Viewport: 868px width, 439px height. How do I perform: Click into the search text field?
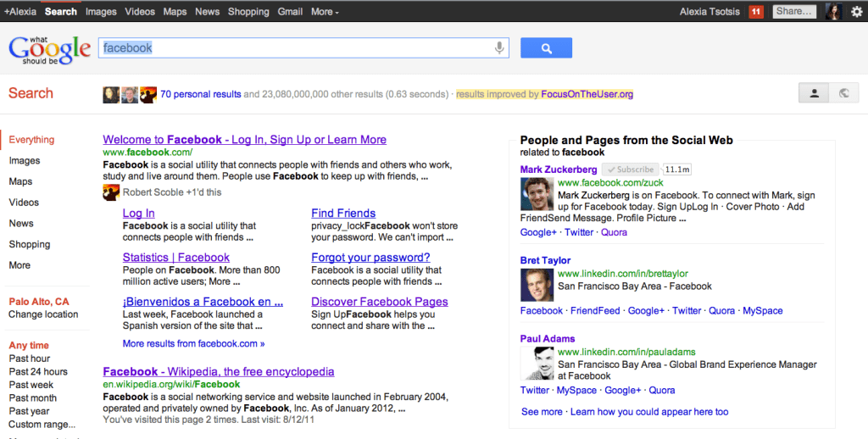297,48
